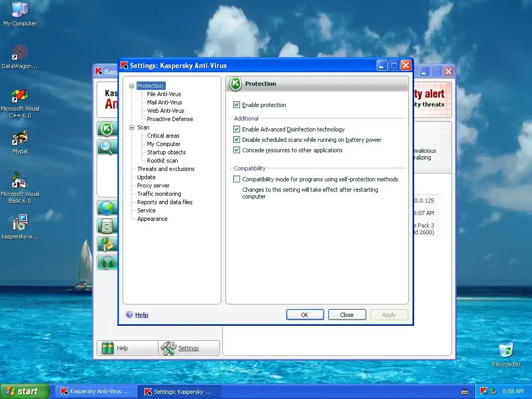
Task: Open Update settings in the tree
Action: (146, 177)
